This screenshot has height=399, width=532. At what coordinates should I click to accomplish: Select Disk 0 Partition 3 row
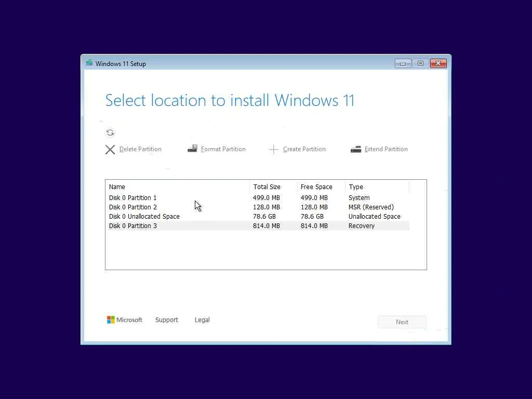259,225
